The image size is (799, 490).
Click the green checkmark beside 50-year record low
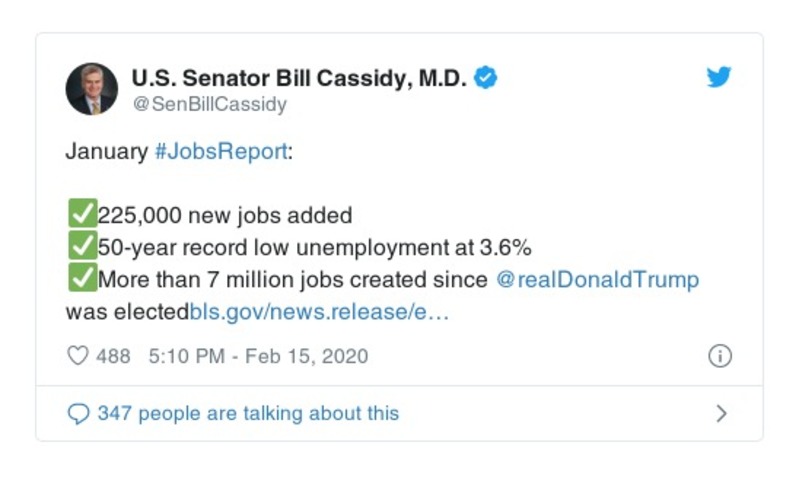(x=80, y=246)
